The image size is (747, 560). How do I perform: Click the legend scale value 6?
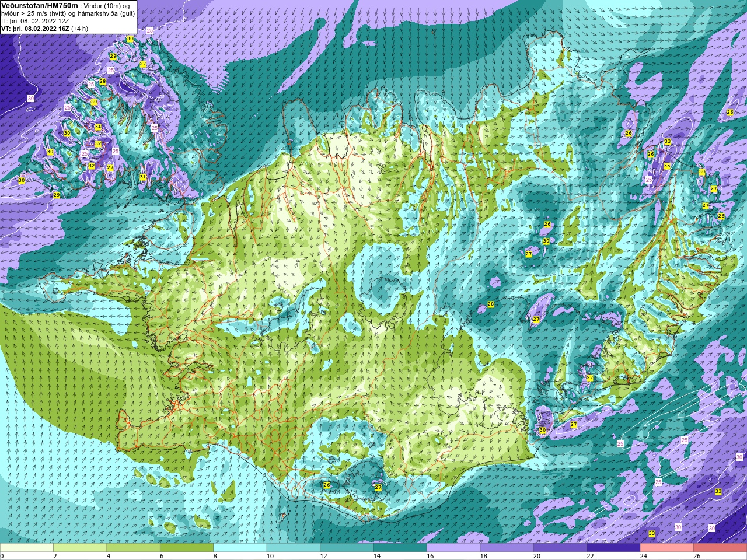pyautogui.click(x=162, y=556)
